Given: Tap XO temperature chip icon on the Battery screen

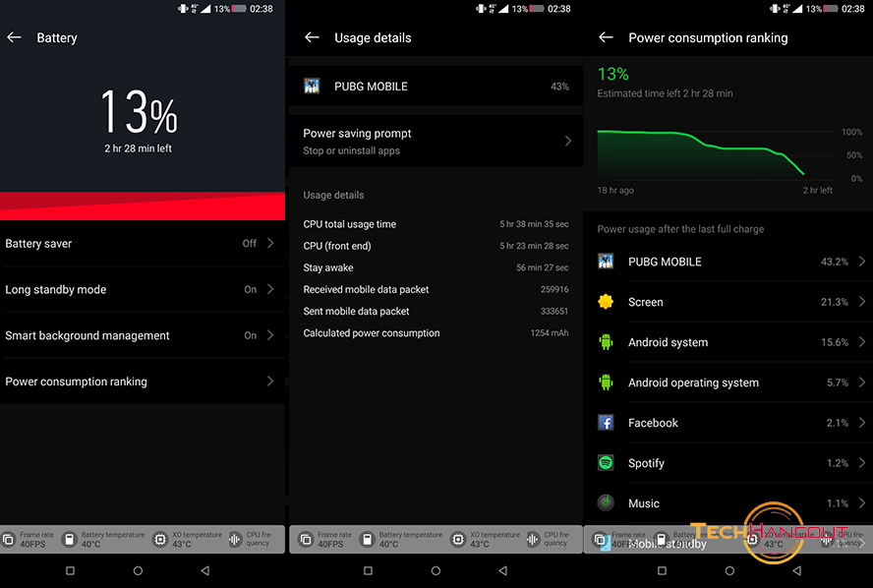Looking at the screenshot, I should 160,539.
